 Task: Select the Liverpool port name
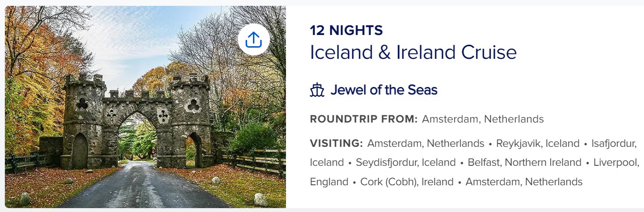point(615,162)
